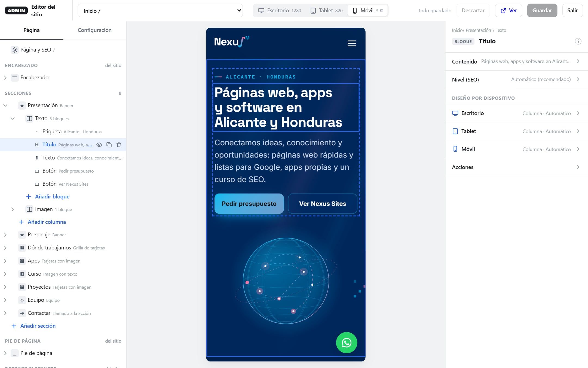Click the Nexus logo in the preview
Image resolution: width=588 pixels, height=368 pixels.
pyautogui.click(x=232, y=42)
